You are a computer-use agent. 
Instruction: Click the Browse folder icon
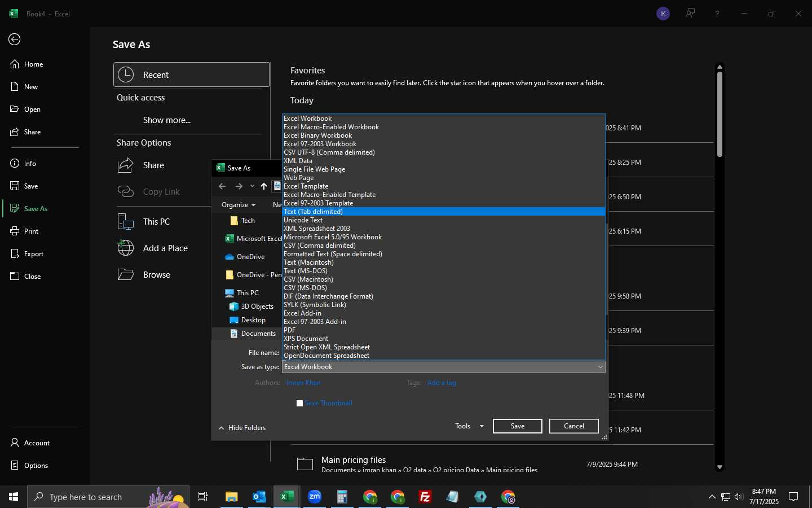tap(126, 275)
